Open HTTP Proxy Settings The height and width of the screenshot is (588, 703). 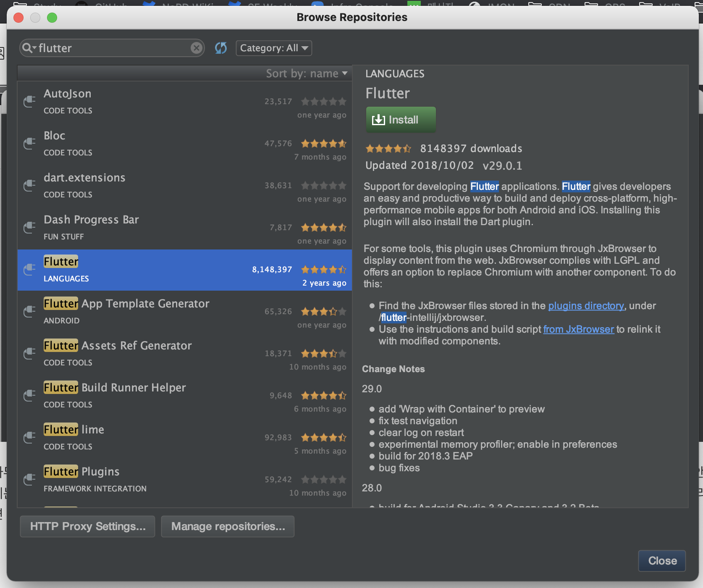pyautogui.click(x=88, y=526)
